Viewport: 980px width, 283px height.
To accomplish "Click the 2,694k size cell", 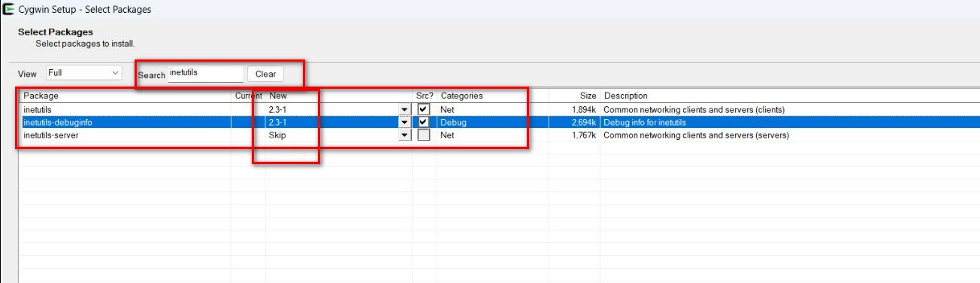I will pos(583,122).
